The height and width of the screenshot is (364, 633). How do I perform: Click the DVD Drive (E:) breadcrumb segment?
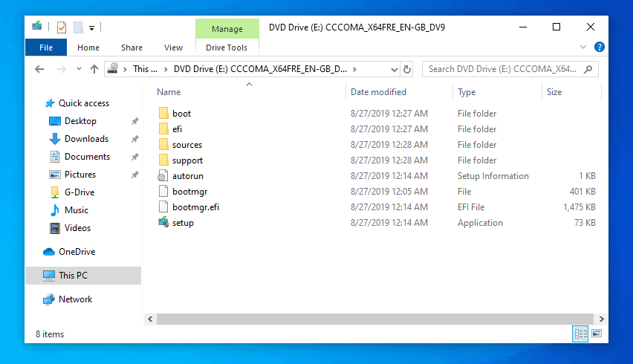pos(260,69)
